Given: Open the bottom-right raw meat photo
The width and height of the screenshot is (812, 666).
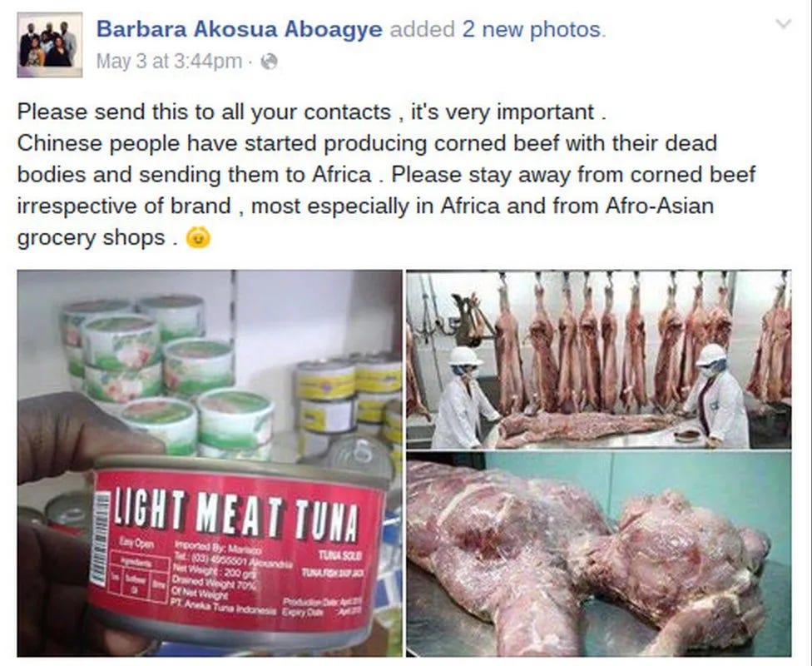Looking at the screenshot, I should click(599, 554).
